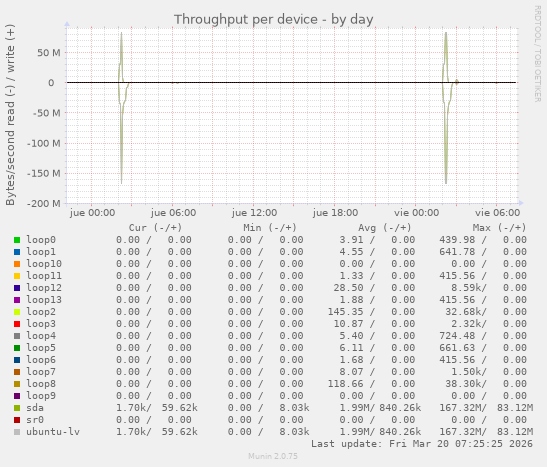The image size is (547, 467).
Task: Click the purple loop13 legend swatch
Action: pos(17,300)
